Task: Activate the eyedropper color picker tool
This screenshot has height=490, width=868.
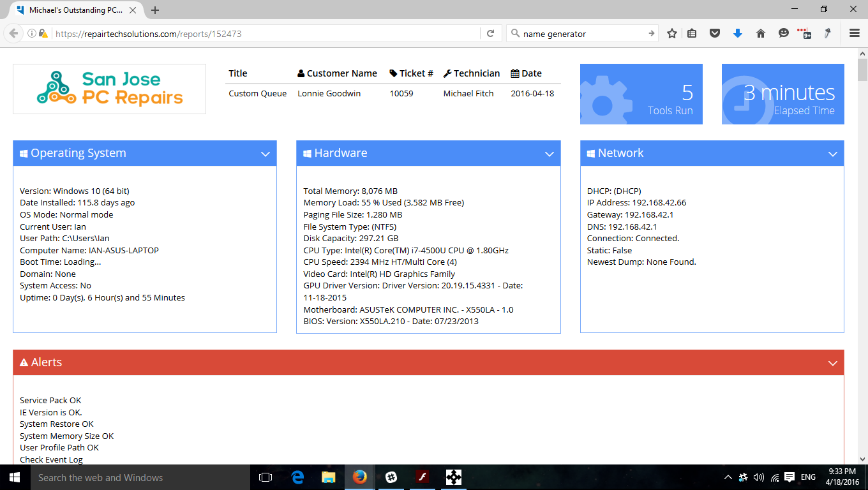Action: [x=827, y=34]
